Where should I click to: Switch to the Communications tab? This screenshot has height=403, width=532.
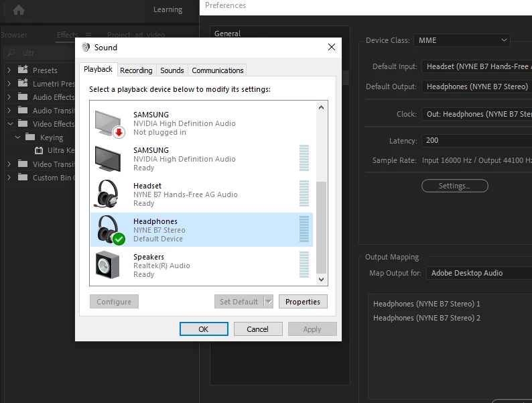(218, 70)
